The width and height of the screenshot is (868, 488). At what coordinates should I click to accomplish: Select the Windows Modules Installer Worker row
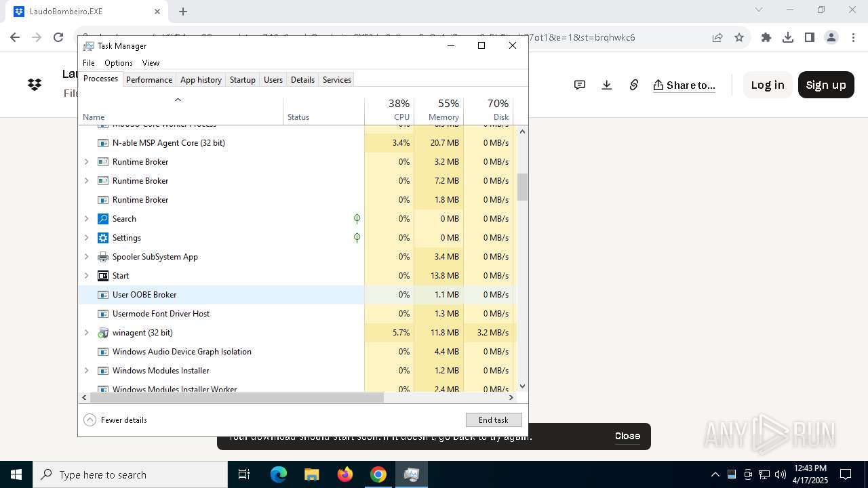pyautogui.click(x=297, y=388)
